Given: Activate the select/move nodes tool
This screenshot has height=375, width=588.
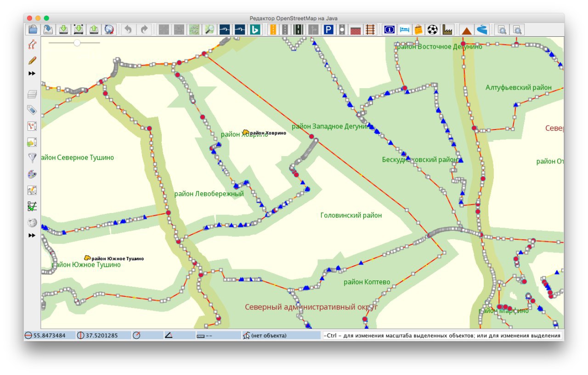Looking at the screenshot, I should pos(32,45).
